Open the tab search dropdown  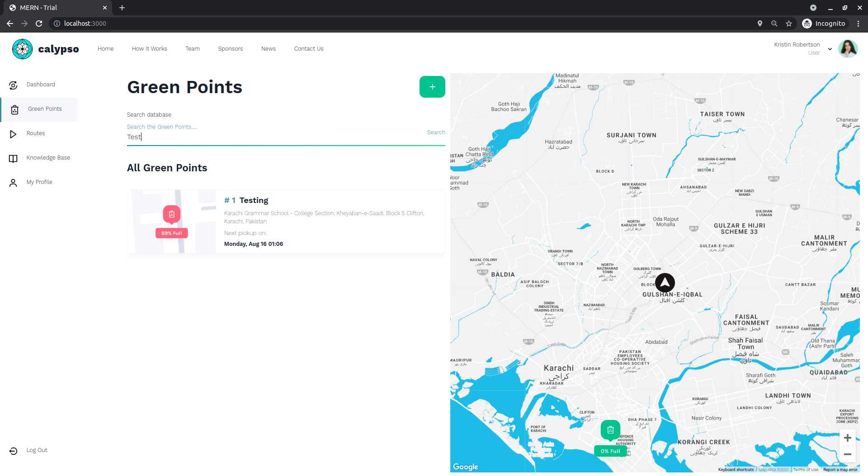tap(813, 8)
